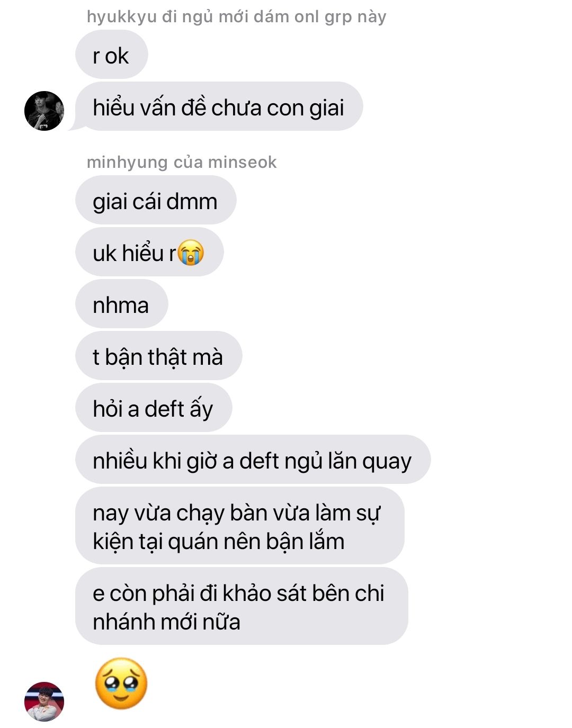Tap sender name 'minhyung của minseok'
Viewport: 572px width, 728px height.
pyautogui.click(x=182, y=162)
